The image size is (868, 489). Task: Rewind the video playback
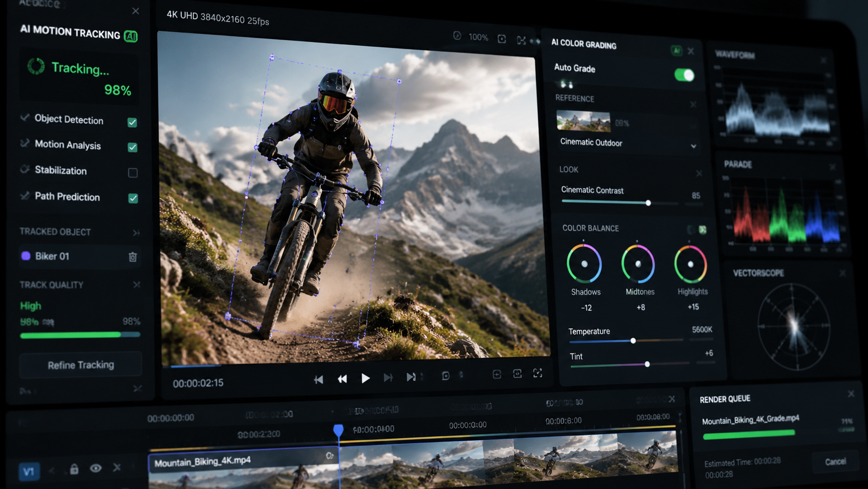tap(342, 379)
